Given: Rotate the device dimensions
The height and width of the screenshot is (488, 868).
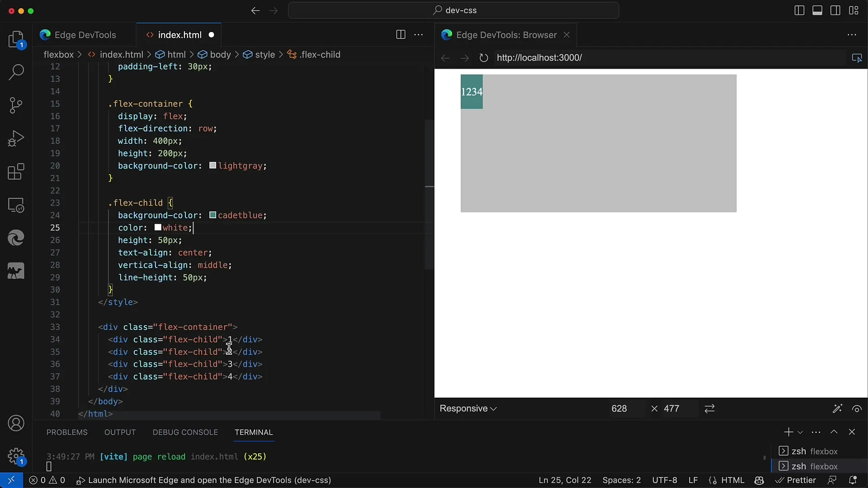Looking at the screenshot, I should [x=710, y=408].
